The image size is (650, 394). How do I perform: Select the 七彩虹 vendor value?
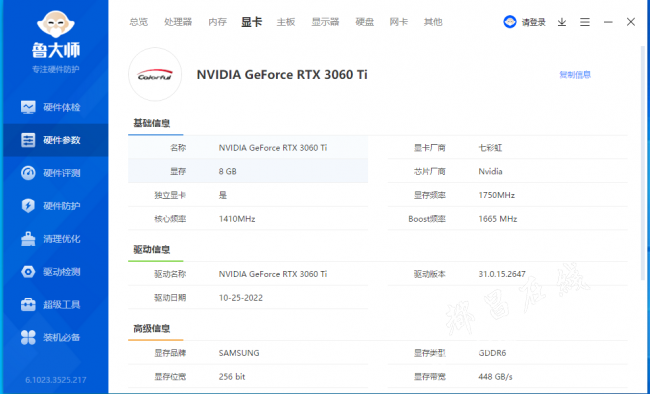click(x=490, y=148)
